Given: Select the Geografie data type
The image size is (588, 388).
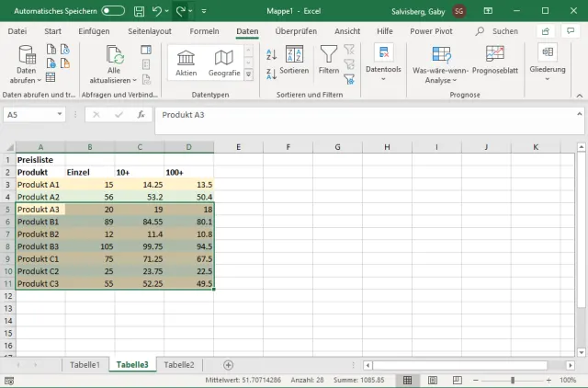Looking at the screenshot, I should (x=224, y=59).
